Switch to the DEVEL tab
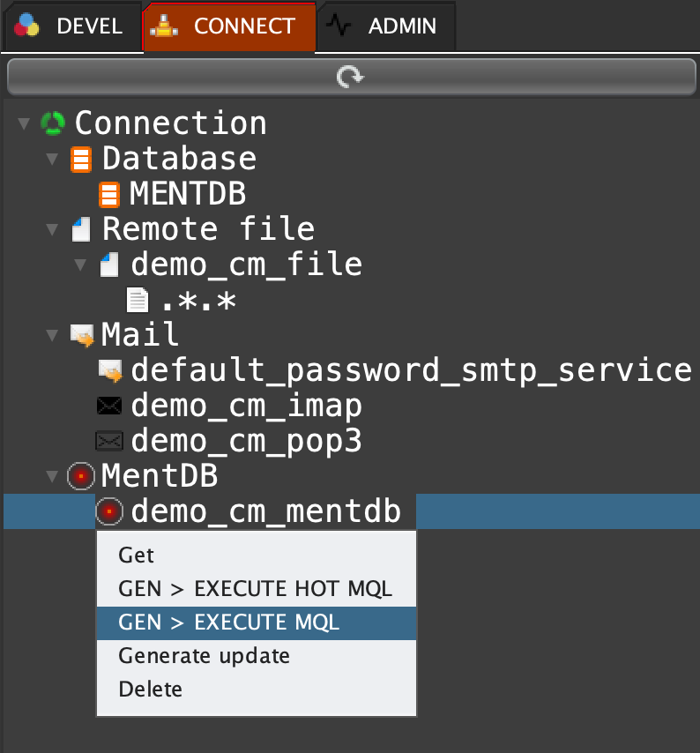The width and height of the screenshot is (700, 753). [x=71, y=26]
